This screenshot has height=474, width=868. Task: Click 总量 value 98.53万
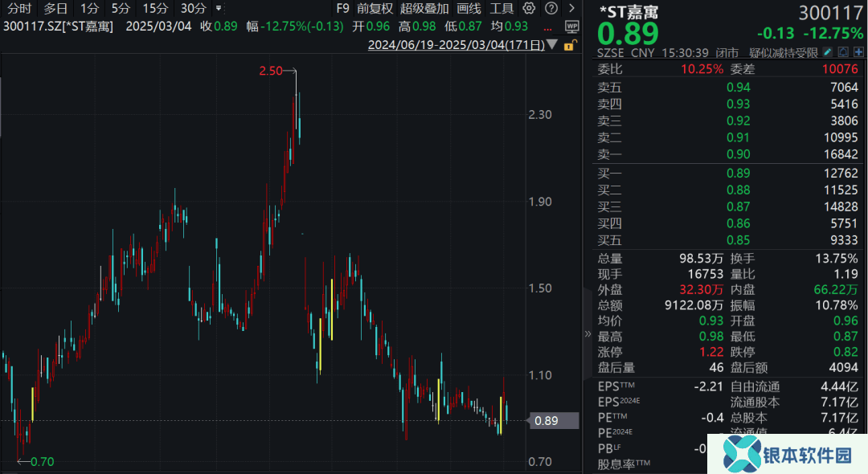[702, 259]
